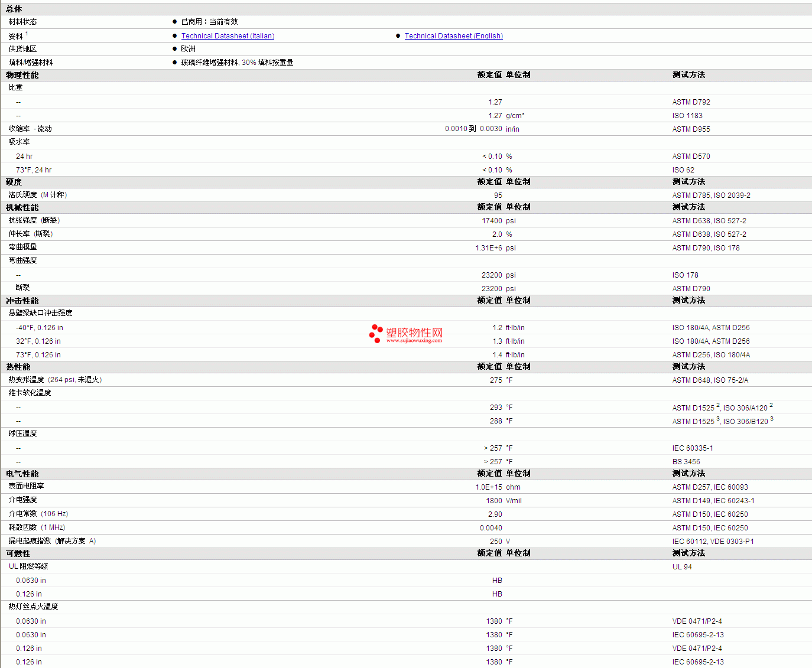
Task: Click the 热性能 section header
Action: point(18,367)
